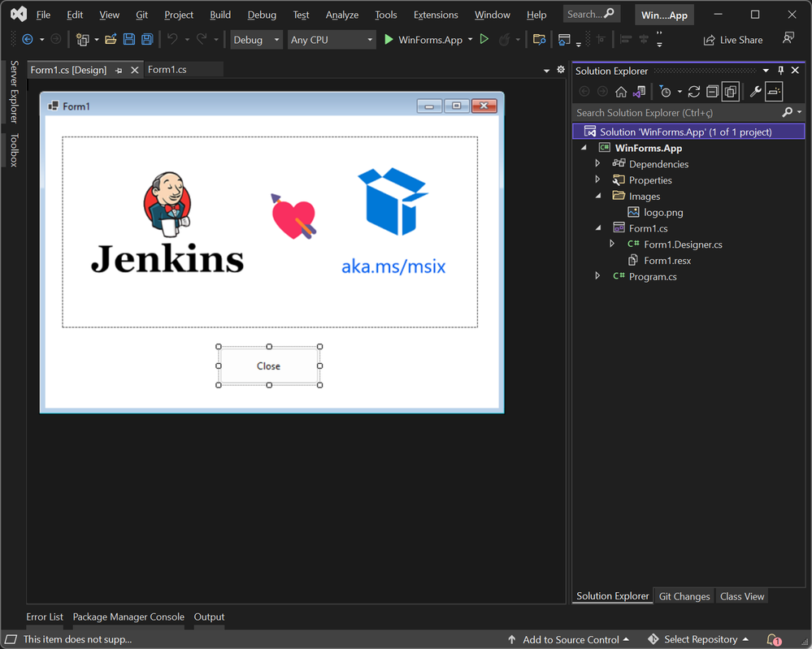This screenshot has width=812, height=649.
Task: Open the Debug menu
Action: pyautogui.click(x=262, y=15)
